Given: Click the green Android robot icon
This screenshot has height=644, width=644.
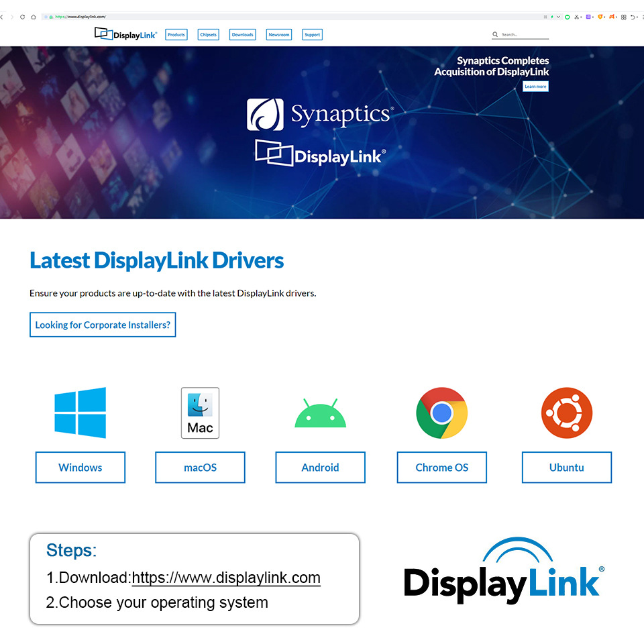Looking at the screenshot, I should (321, 413).
